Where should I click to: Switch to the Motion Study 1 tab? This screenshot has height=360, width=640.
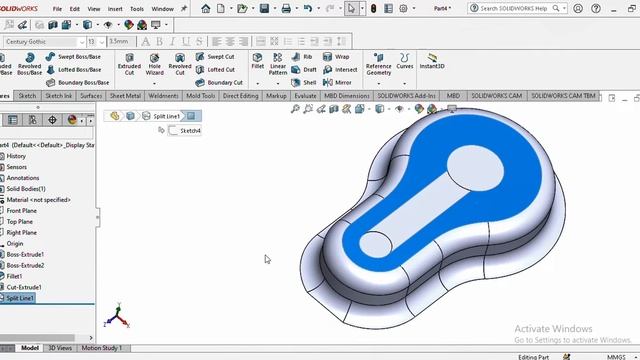point(102,348)
